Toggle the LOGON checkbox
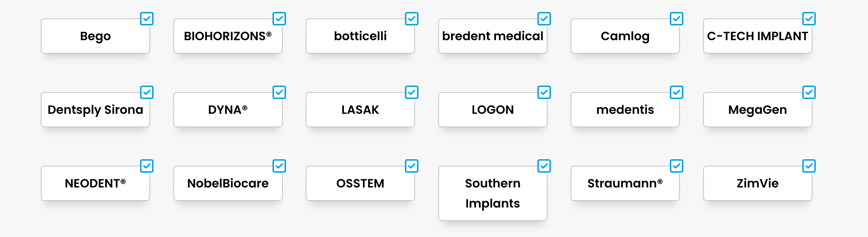This screenshot has width=868, height=237. pos(544,93)
